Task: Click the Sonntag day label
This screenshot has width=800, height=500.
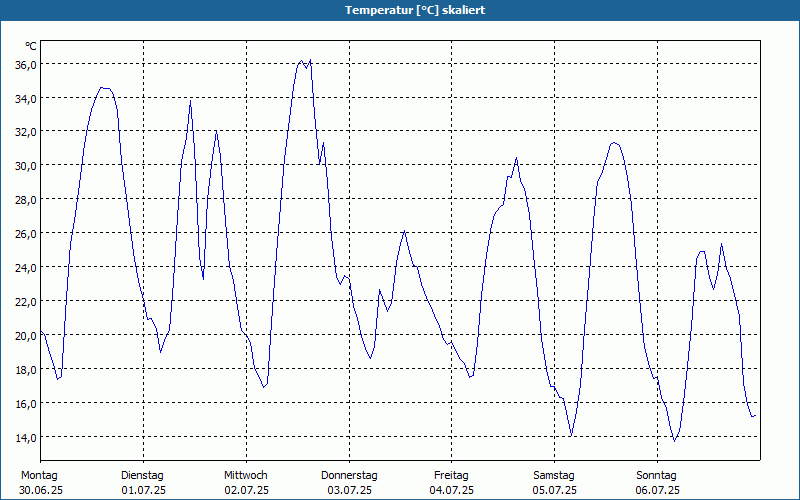Action: pos(656,476)
